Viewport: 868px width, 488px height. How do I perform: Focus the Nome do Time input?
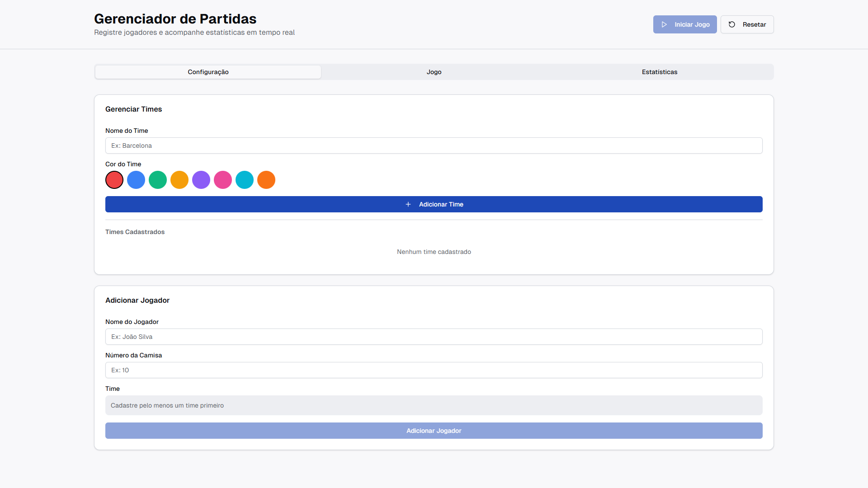tap(434, 145)
